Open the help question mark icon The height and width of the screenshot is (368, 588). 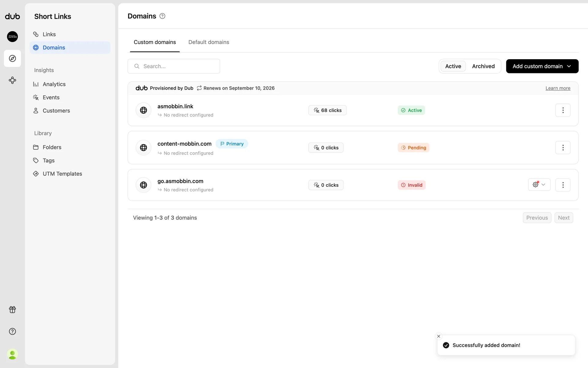[x=12, y=331]
